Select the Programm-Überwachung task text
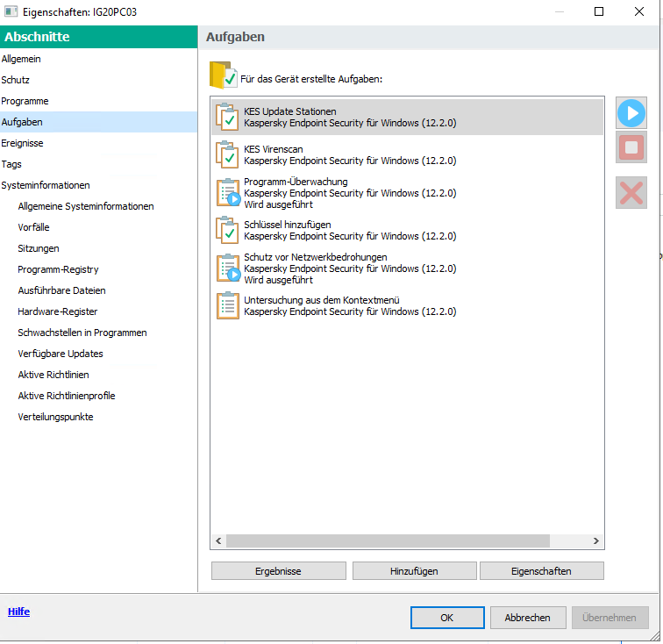This screenshot has width=663, height=644. (296, 182)
